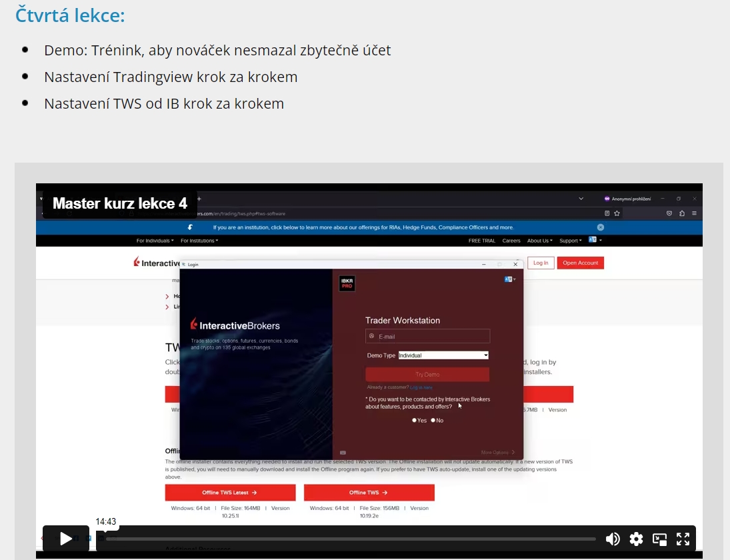Click the red Open Account button

[581, 263]
